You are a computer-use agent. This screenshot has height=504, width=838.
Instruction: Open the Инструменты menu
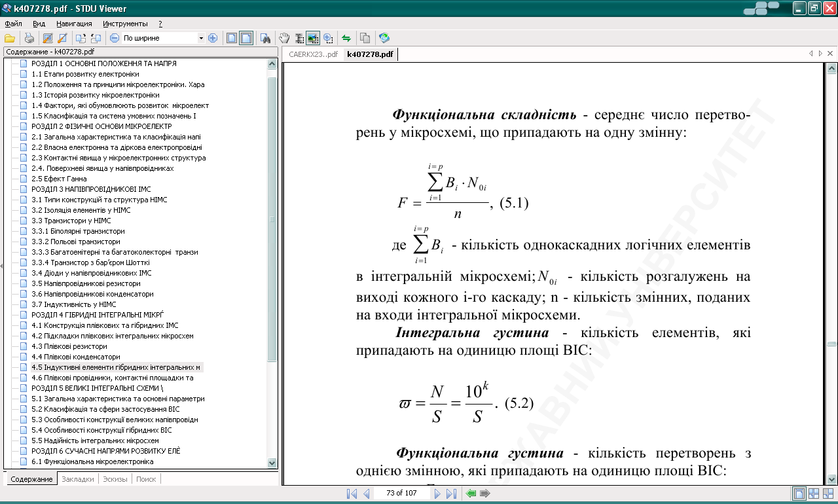point(124,24)
